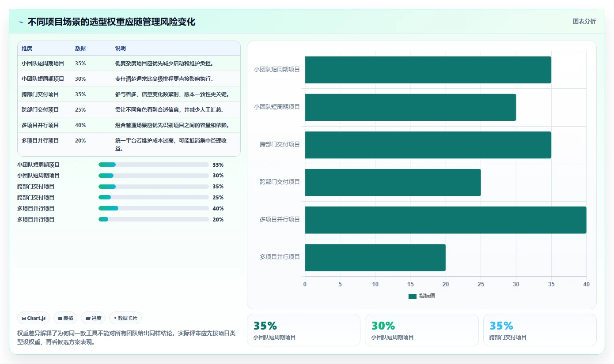This screenshot has width=614, height=364.
Task: Click the 25% data cell in the table
Action: tap(80, 110)
